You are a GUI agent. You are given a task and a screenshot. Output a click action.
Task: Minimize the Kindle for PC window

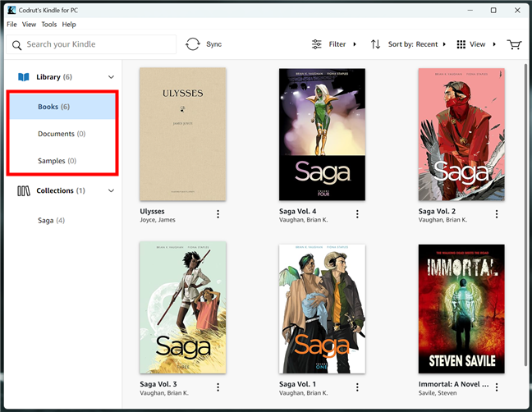pos(470,10)
